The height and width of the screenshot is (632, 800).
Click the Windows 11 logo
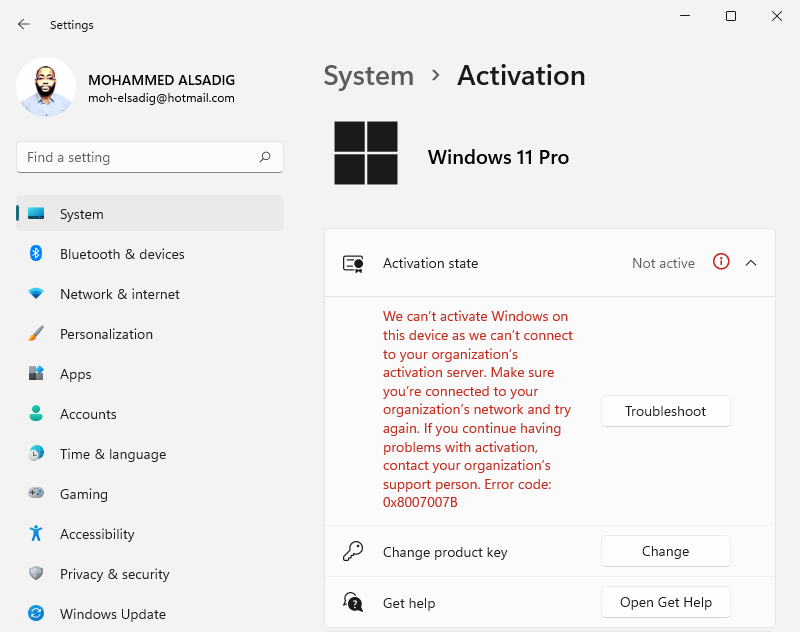pos(366,153)
